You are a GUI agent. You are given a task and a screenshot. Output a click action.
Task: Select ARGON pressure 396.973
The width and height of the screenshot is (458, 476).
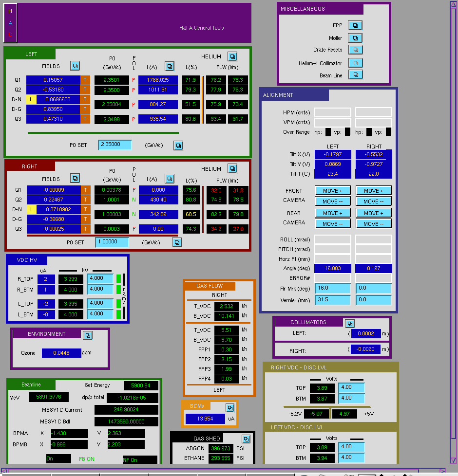(x=221, y=448)
